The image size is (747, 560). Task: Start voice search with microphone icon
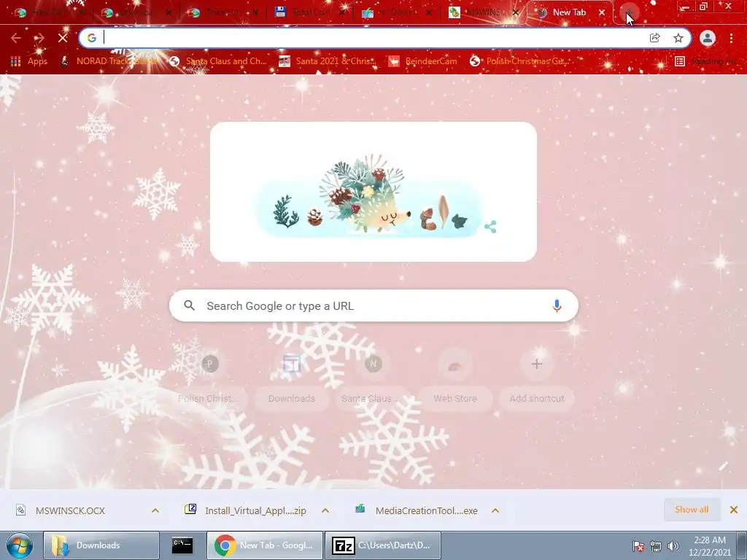click(557, 306)
